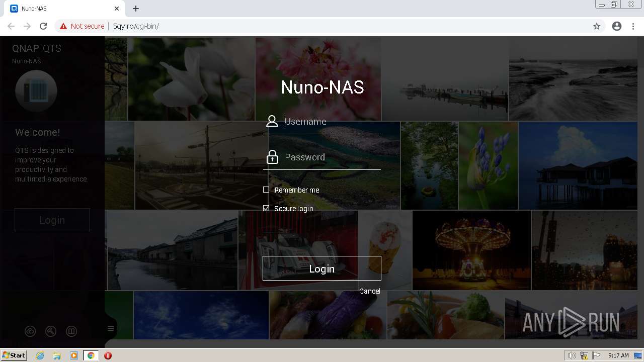Image resolution: width=644 pixels, height=362 pixels.
Task: Click the main Login button
Action: pyautogui.click(x=322, y=268)
